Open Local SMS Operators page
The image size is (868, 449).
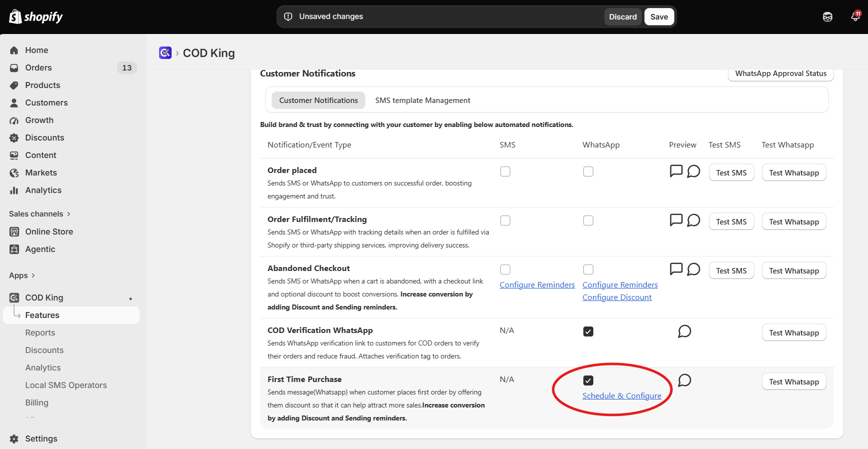tap(66, 385)
